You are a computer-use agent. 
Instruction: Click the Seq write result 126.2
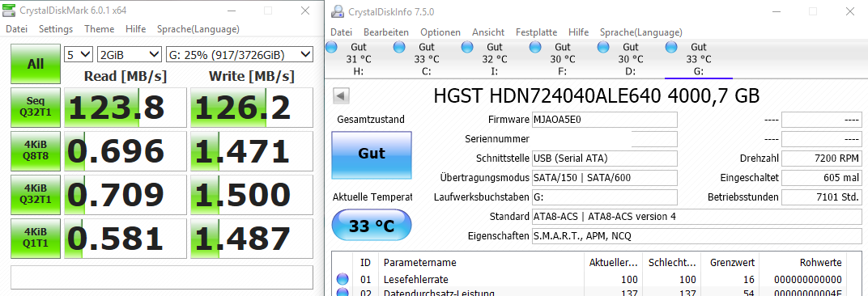point(252,107)
